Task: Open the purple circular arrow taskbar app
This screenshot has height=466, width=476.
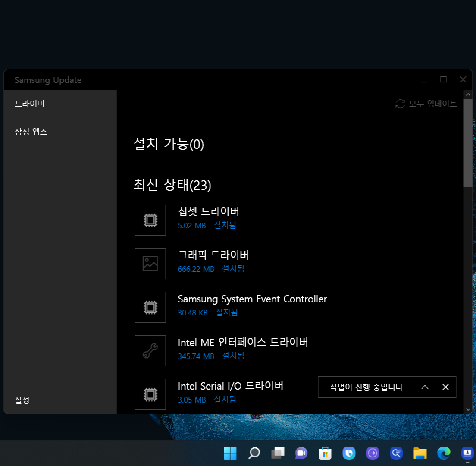Action: click(373, 453)
